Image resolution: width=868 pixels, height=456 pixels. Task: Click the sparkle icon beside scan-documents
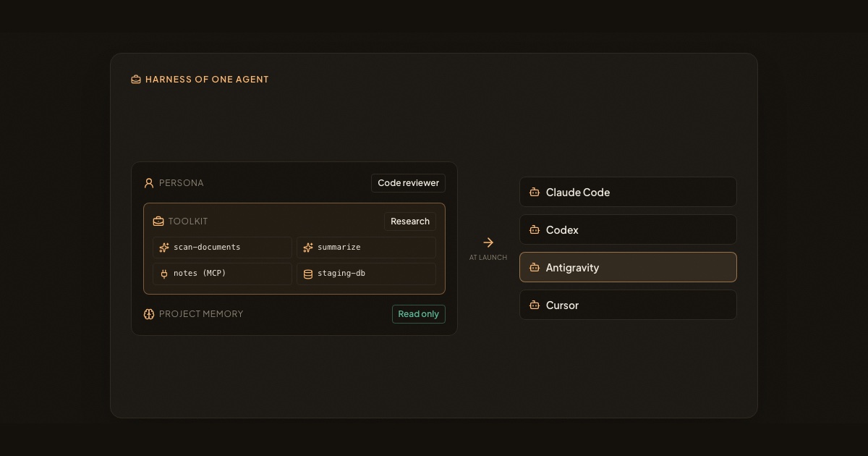tap(164, 248)
